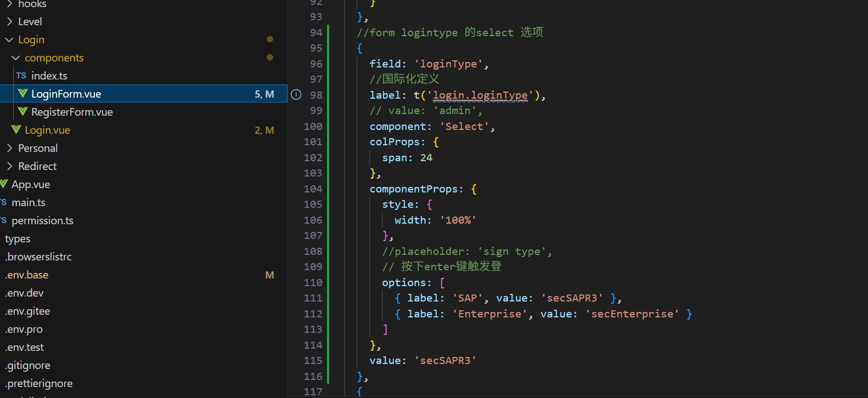
Task: Open index.ts in the explorer
Action: (x=49, y=76)
